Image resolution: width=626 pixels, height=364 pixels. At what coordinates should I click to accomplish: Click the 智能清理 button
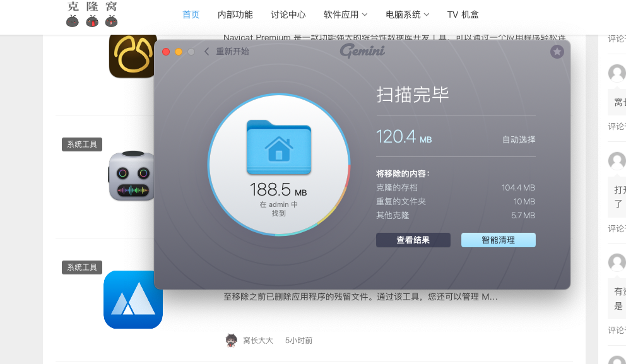pos(499,240)
